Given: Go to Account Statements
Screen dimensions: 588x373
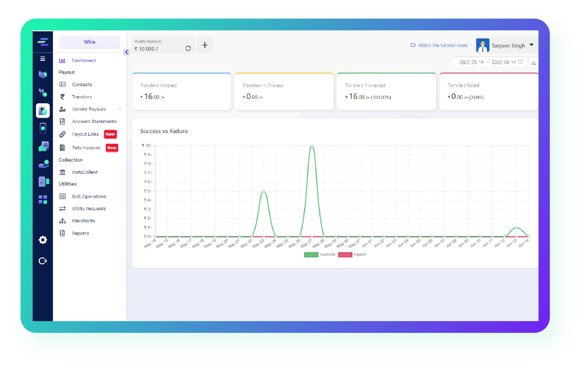Looking at the screenshot, I should pos(94,121).
